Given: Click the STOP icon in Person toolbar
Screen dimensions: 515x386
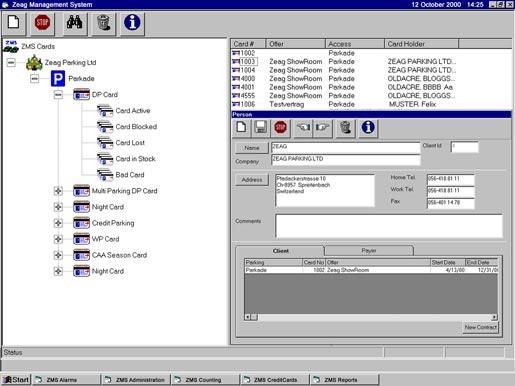Looking at the screenshot, I should [x=280, y=127].
